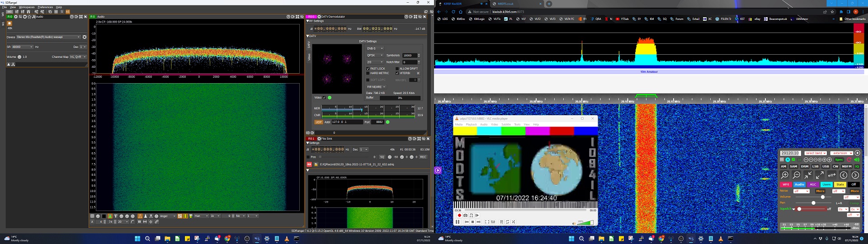Screen dimensions: 868x244
Task: Click the KiwiSDR red reload icon
Action: click(849, 160)
